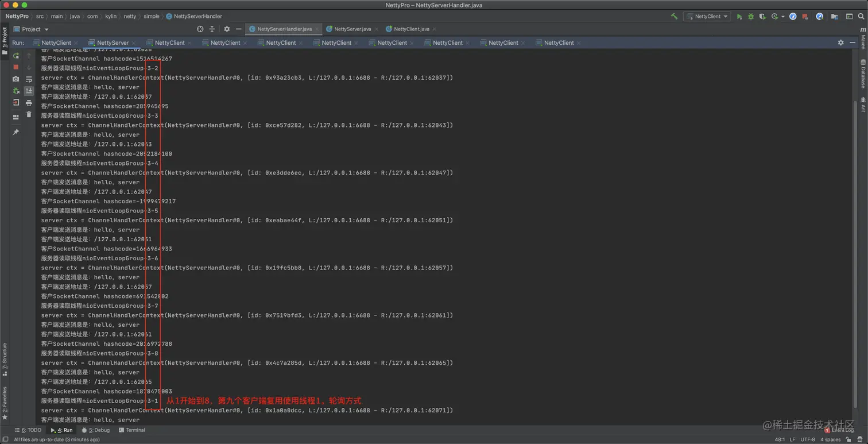Image resolution: width=868 pixels, height=444 pixels.
Task: Start debugging with the green bug icon
Action: [x=750, y=17]
